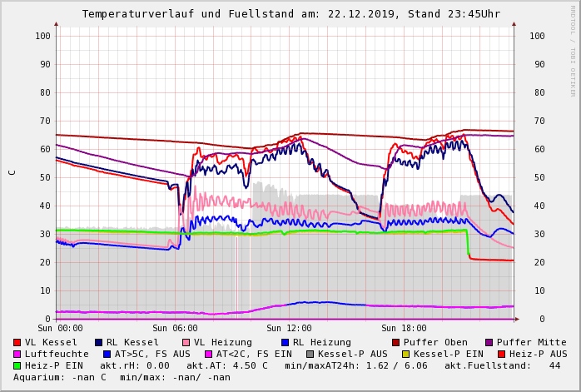581x392 pixels.
Task: Click the 'AT>5C, FS AUS' legend swatch
Action: tap(107, 354)
